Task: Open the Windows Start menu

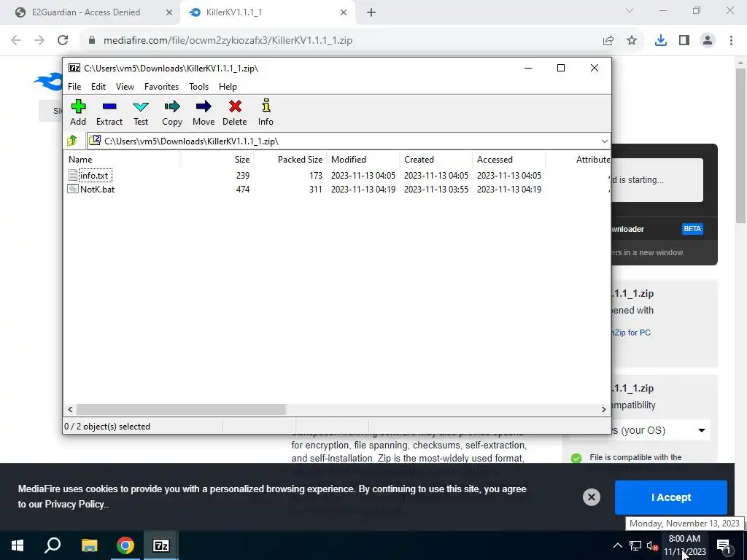Action: click(18, 545)
